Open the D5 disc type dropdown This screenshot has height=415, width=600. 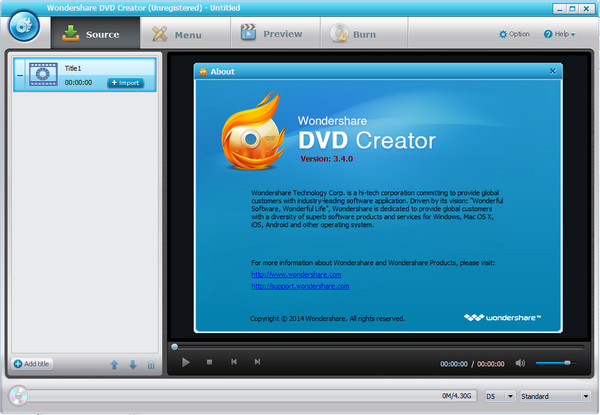500,396
